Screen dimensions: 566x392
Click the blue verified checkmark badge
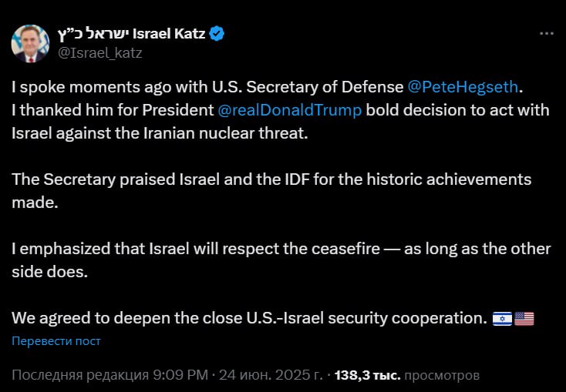point(217,34)
